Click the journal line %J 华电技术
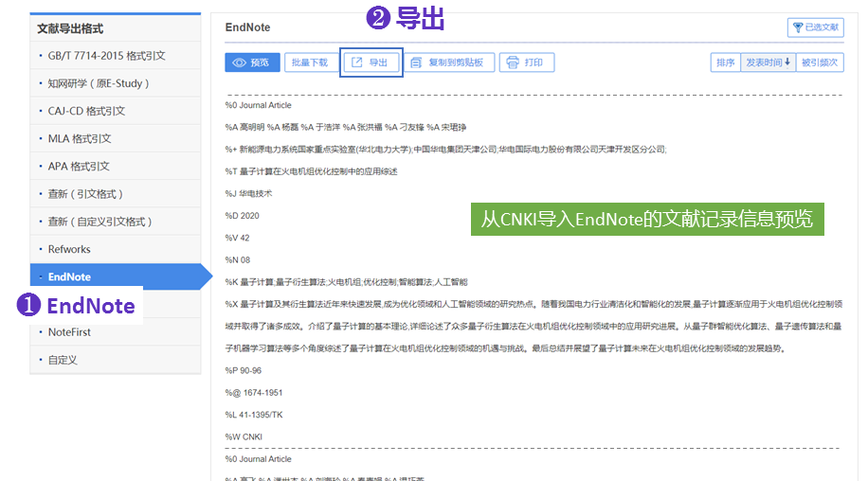This screenshot has width=868, height=481. [x=248, y=193]
